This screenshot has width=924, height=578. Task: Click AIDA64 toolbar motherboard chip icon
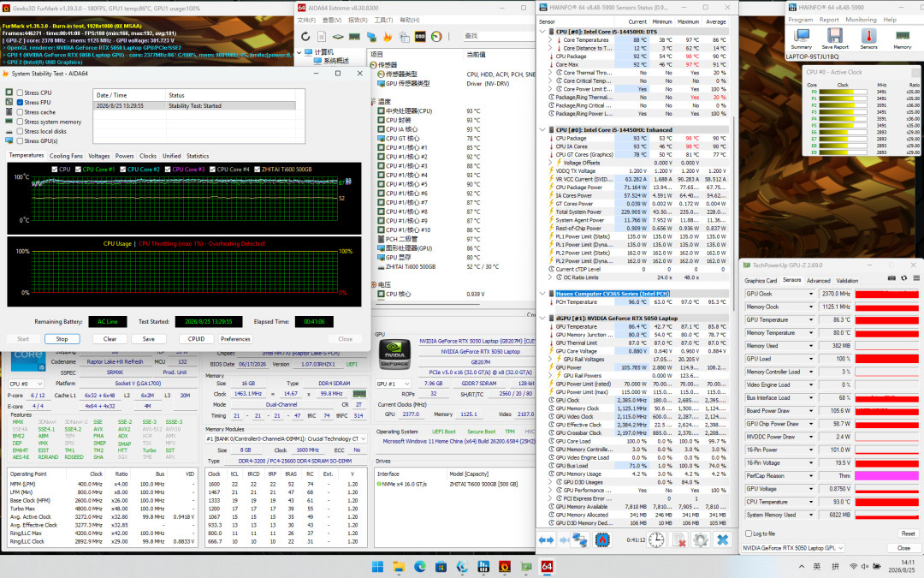pos(338,37)
